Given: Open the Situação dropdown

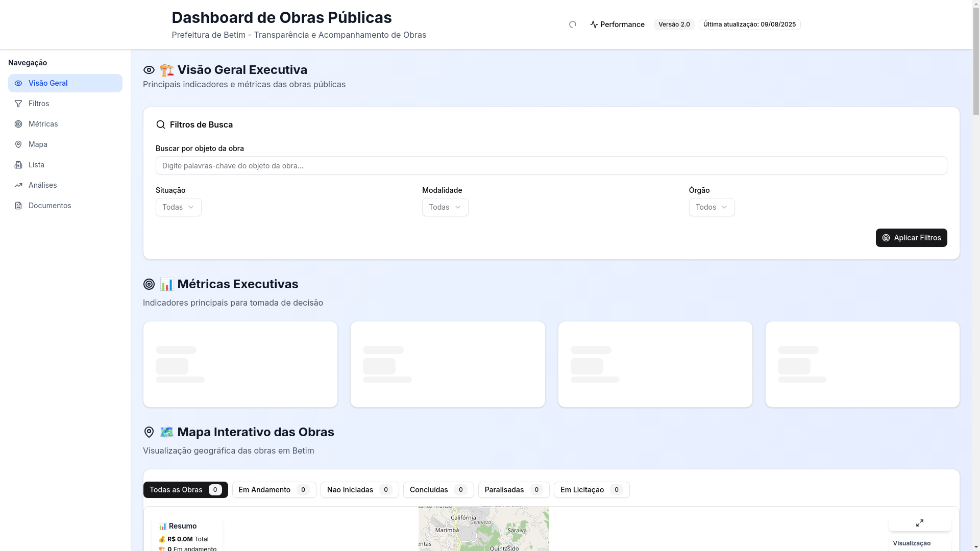Looking at the screenshot, I should click(179, 207).
